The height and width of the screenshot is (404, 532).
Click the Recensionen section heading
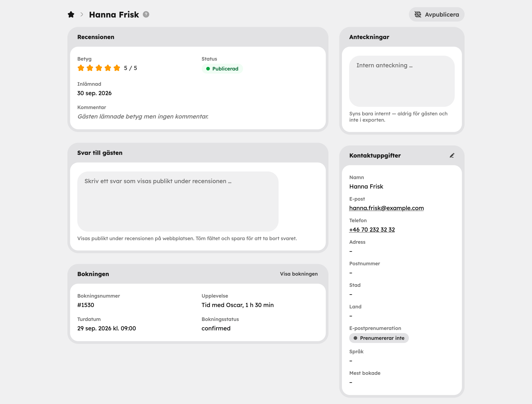[96, 37]
